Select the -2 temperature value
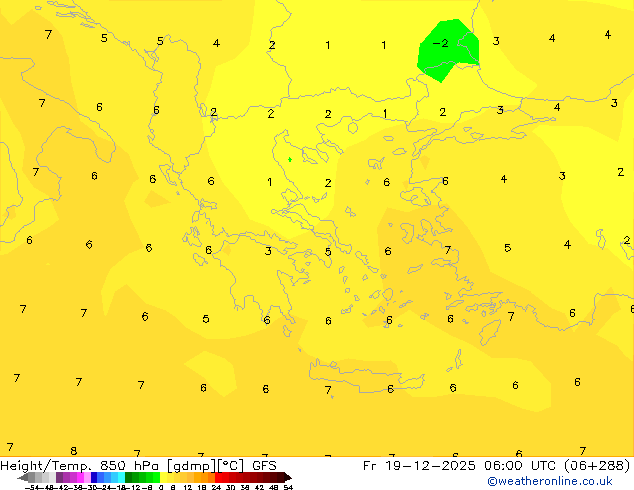The height and width of the screenshot is (490, 634). pos(441,43)
